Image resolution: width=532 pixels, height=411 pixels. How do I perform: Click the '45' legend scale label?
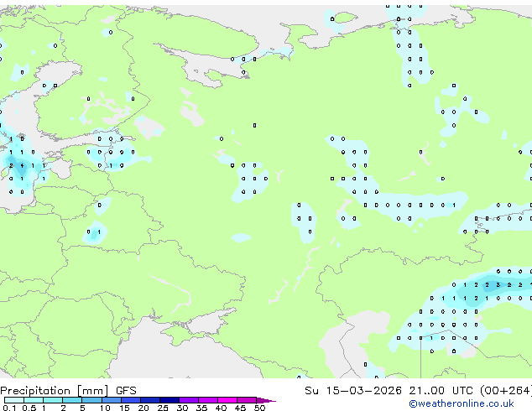[x=240, y=408]
